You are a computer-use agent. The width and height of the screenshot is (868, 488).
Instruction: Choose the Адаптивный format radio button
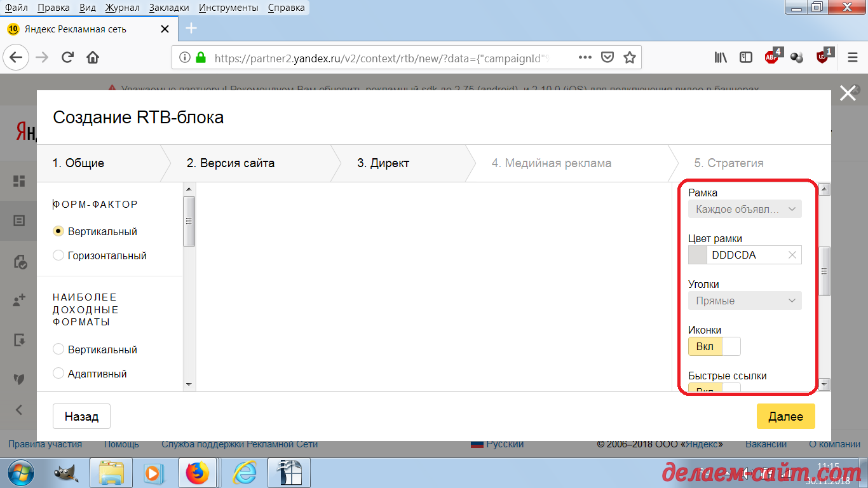click(x=58, y=374)
